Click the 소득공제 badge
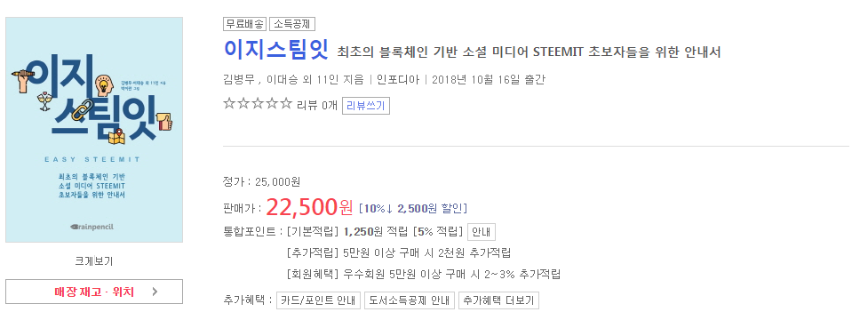Viewport: 868px width, 328px height. tap(292, 24)
